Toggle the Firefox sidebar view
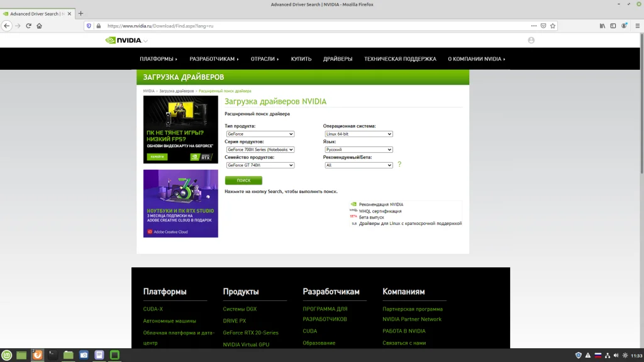Screen dimensions: 644x362 (613, 26)
